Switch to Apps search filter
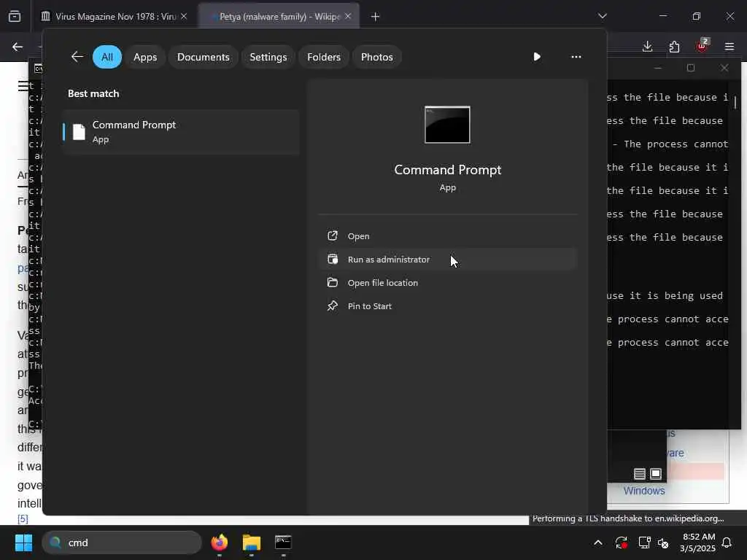Viewport: 747px width, 560px height. [145, 57]
